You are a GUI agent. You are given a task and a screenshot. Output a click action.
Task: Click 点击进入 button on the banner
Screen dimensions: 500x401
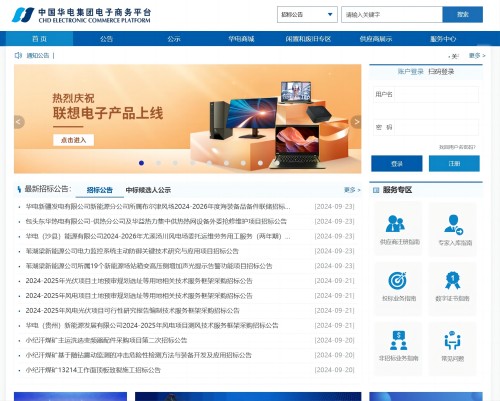click(73, 140)
